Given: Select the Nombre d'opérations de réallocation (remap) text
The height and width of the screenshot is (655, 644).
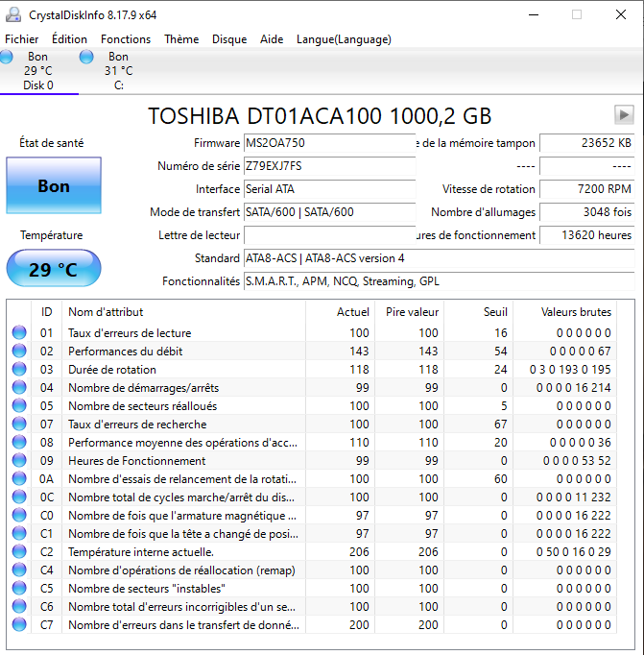Looking at the screenshot, I should [181, 570].
